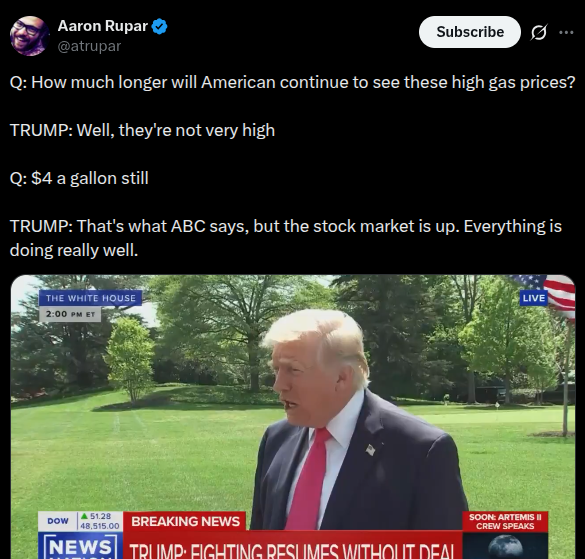Visit the @atrupar handle link

click(90, 46)
